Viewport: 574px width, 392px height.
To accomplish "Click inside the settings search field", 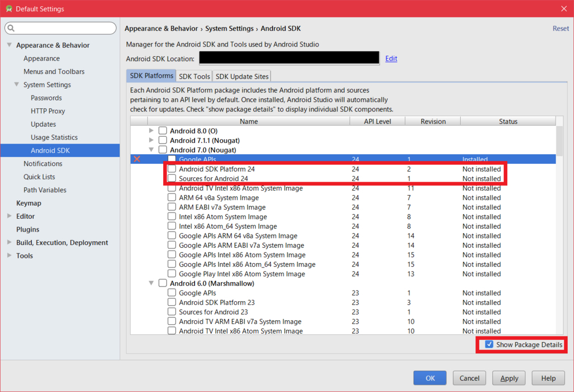I will click(x=61, y=28).
